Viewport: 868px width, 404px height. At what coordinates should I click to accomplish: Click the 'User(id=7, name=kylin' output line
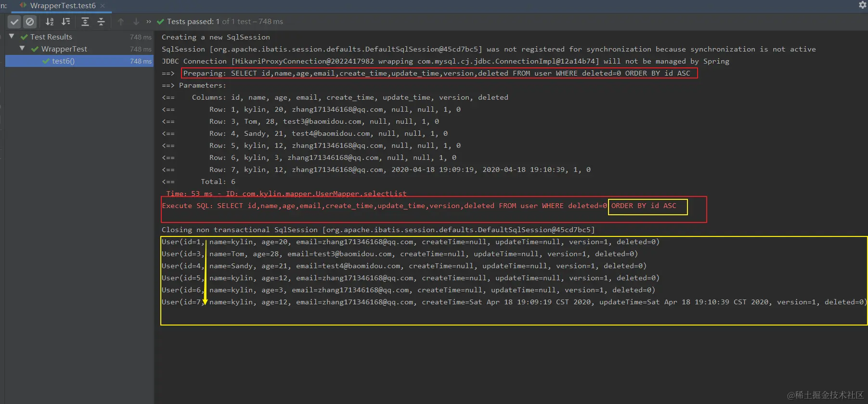pyautogui.click(x=514, y=302)
